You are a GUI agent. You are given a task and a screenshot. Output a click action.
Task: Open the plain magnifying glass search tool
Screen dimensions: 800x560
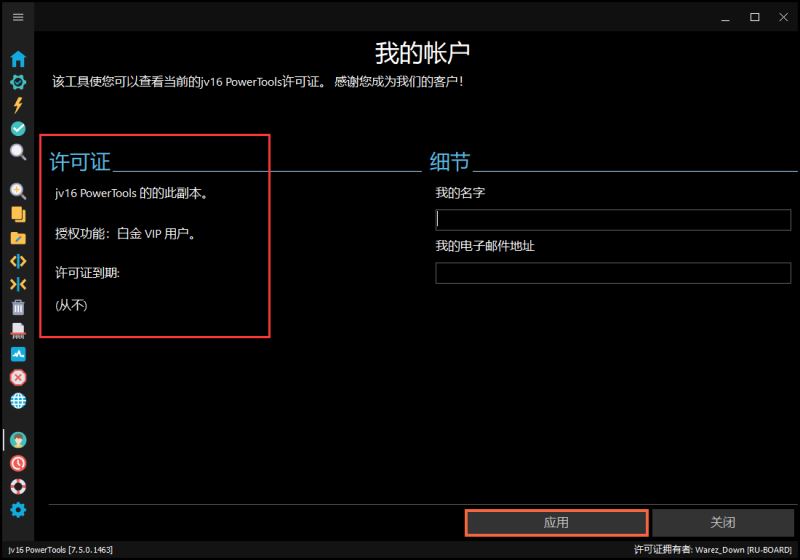coord(18,151)
